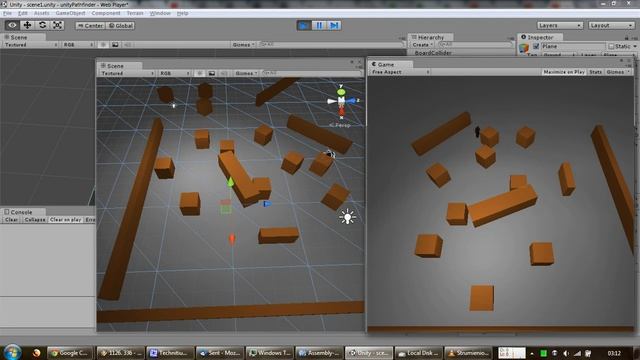The image size is (640, 360).
Task: Select BoardCollider in the Hierarchy
Action: [x=433, y=53]
